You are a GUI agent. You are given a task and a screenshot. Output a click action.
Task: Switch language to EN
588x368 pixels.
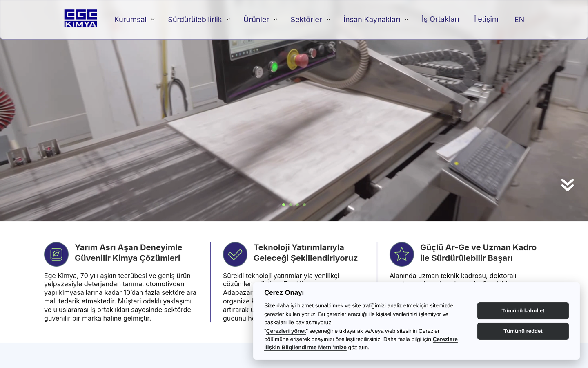coord(519,20)
